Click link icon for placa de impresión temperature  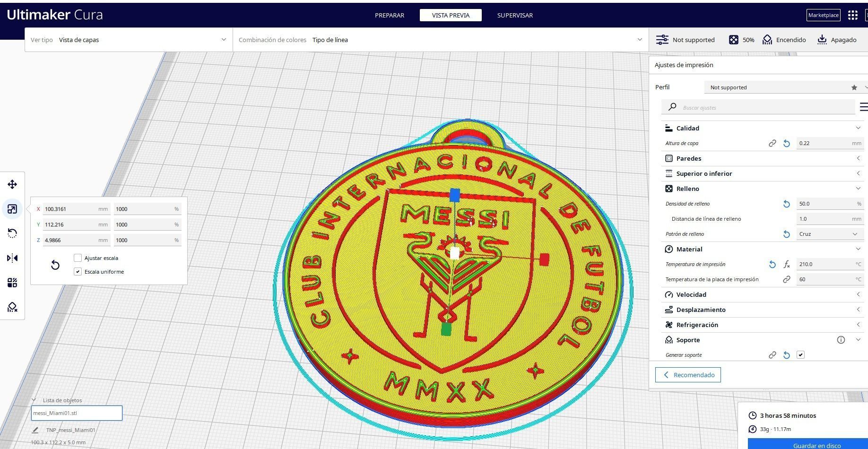pyautogui.click(x=787, y=279)
